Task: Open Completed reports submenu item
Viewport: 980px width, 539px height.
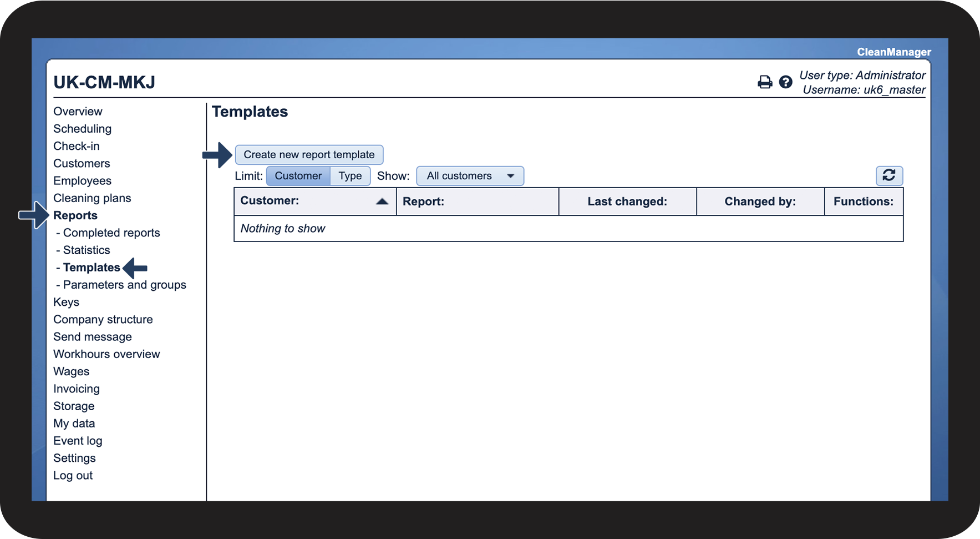Action: click(x=111, y=233)
